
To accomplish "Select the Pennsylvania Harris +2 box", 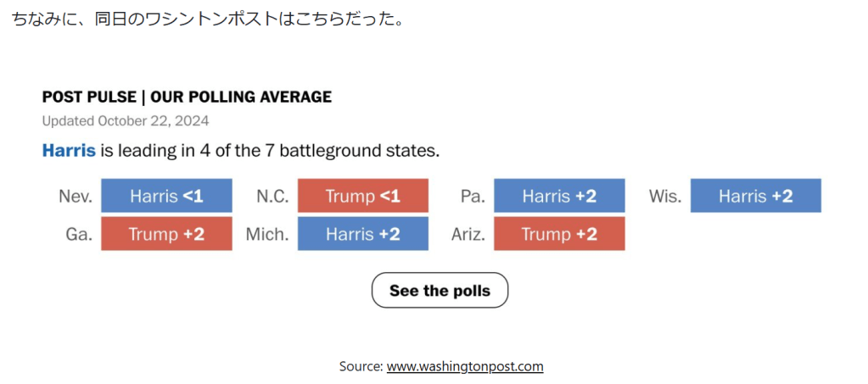I will tap(559, 196).
